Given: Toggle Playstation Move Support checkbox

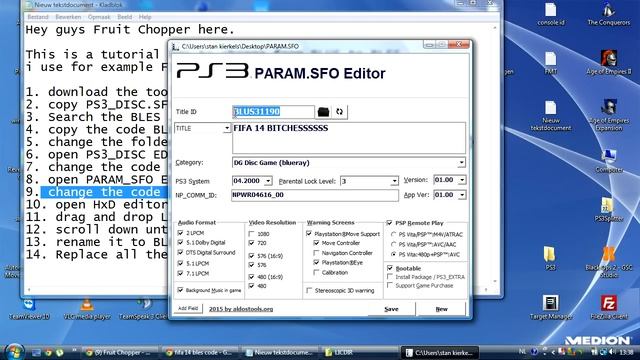Looking at the screenshot, I should coord(309,234).
